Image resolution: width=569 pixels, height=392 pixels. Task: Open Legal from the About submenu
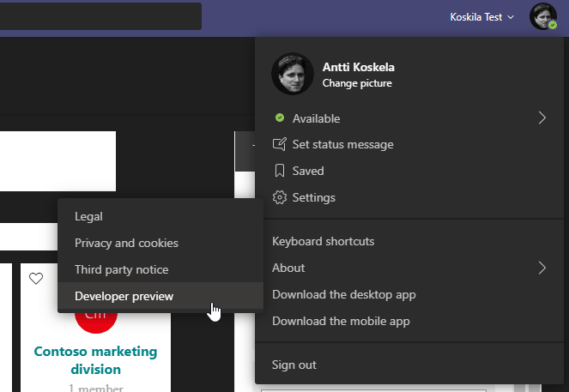pyautogui.click(x=88, y=216)
